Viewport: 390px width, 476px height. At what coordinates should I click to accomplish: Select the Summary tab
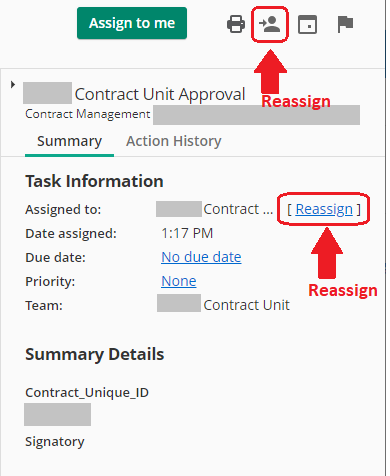[69, 141]
